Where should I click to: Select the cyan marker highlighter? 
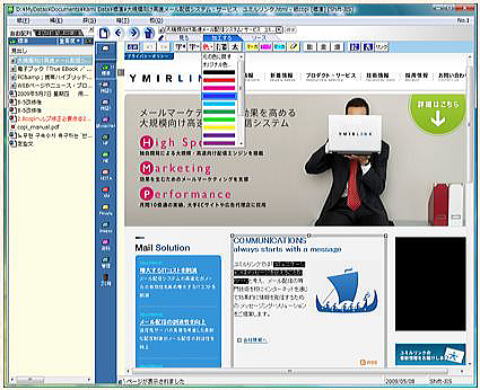tap(279, 47)
